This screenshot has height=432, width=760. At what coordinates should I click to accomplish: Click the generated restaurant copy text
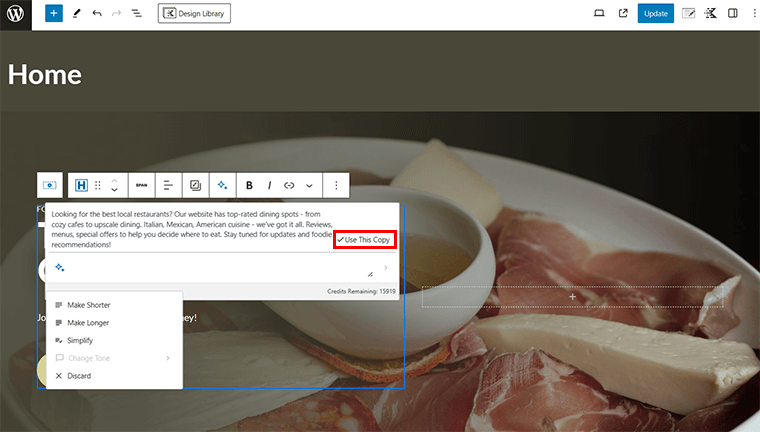tap(192, 229)
